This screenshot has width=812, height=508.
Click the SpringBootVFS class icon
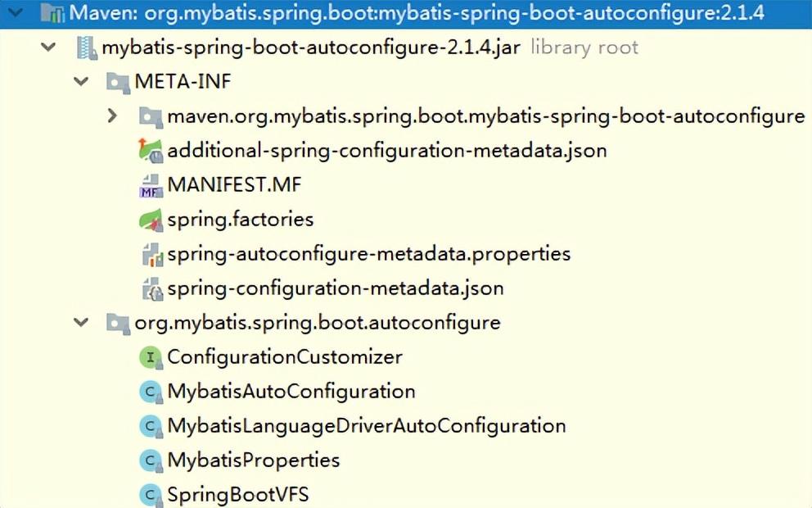151,495
